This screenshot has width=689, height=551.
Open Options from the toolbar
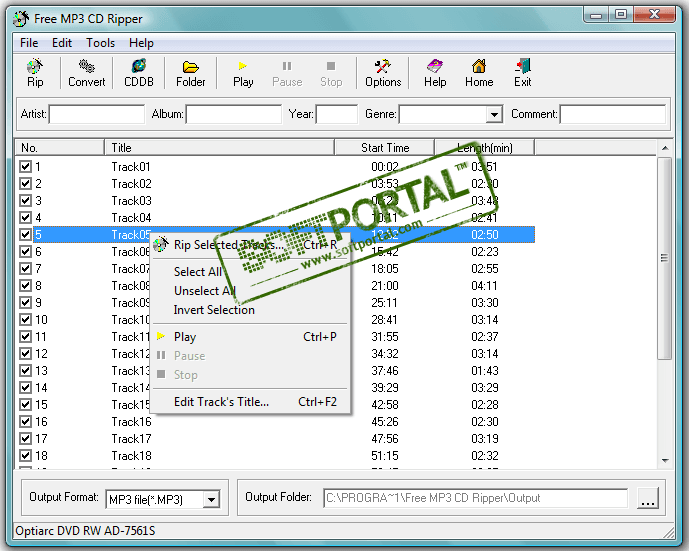pos(383,72)
